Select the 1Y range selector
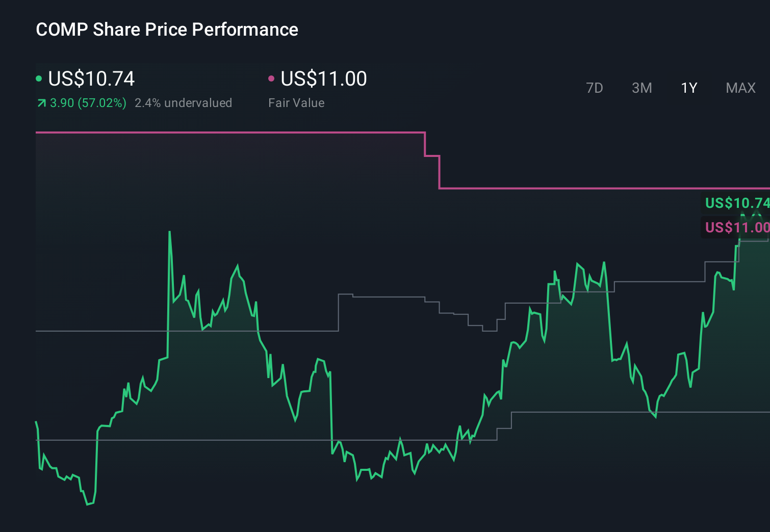Screen dimensions: 770x532 [x=688, y=88]
